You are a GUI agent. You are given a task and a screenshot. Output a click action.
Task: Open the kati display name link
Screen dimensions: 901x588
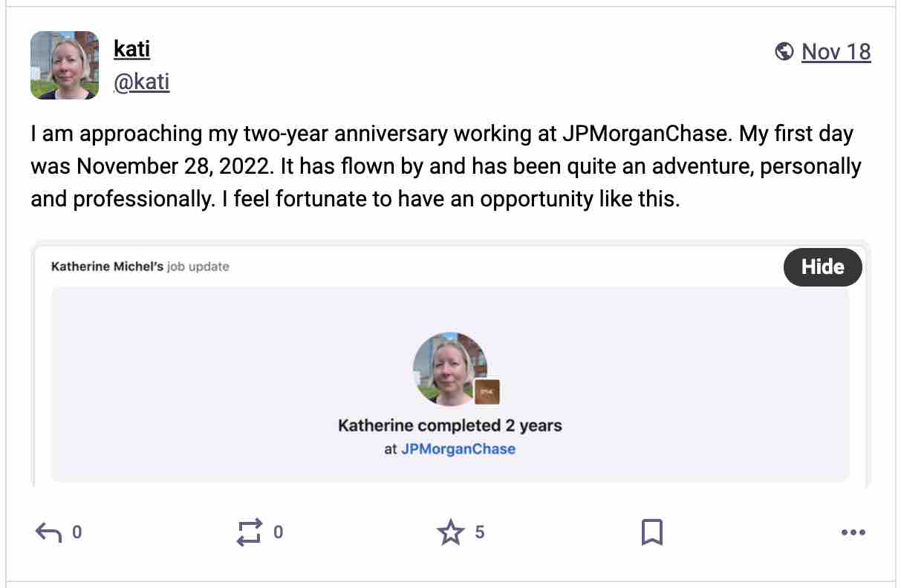point(131,50)
